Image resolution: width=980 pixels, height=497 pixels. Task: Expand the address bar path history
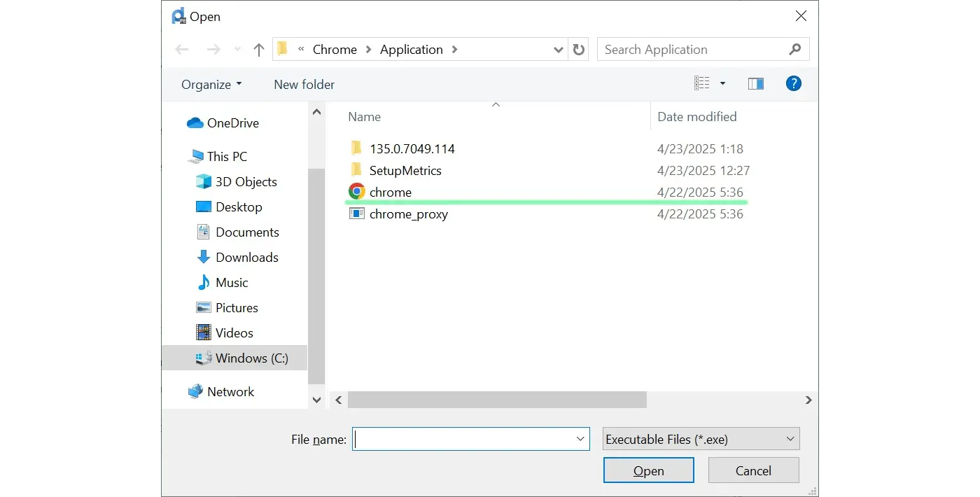[558, 50]
